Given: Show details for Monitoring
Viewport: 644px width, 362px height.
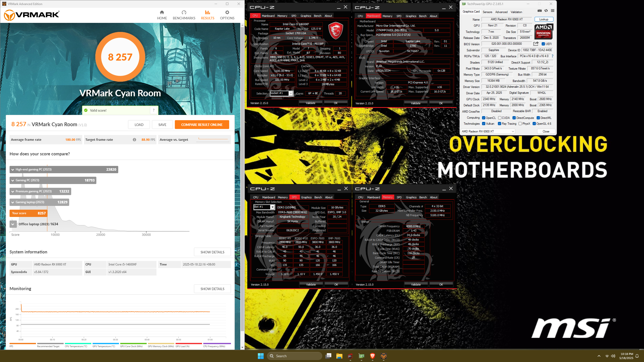Looking at the screenshot, I should pyautogui.click(x=212, y=289).
